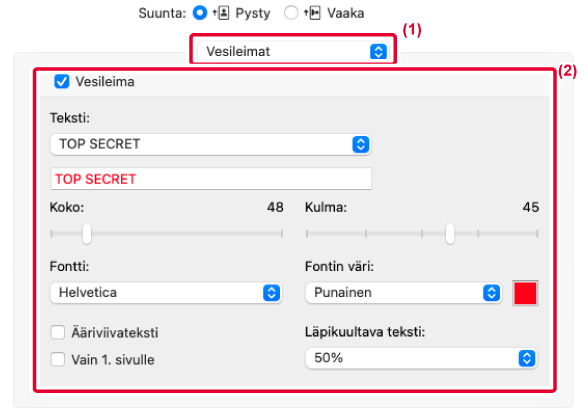Enable the Ääriviivateksti checkbox

(x=58, y=332)
